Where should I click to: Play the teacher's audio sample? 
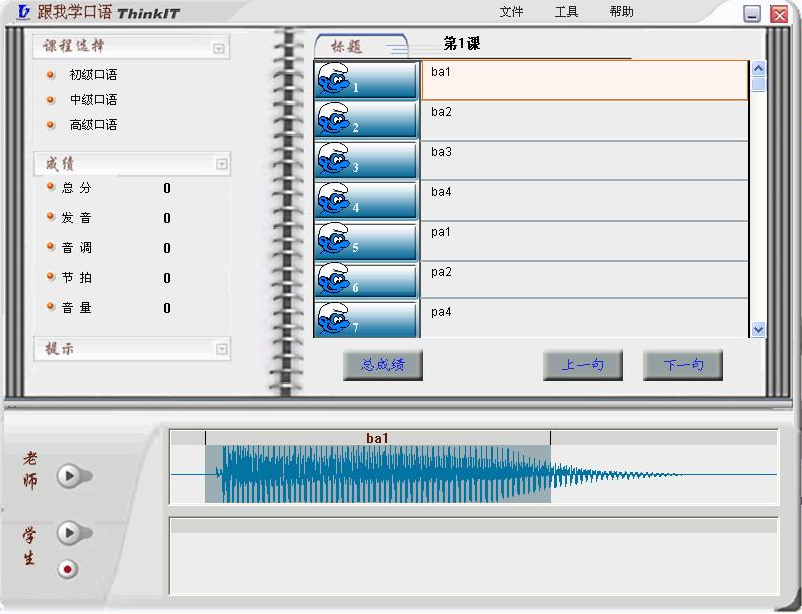tap(69, 476)
